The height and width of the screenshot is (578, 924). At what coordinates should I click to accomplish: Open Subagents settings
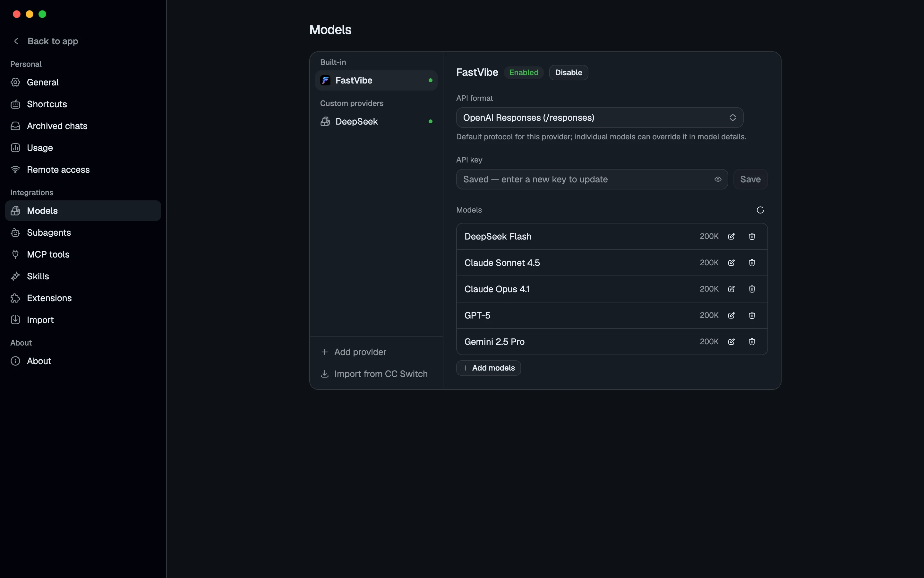(x=83, y=232)
